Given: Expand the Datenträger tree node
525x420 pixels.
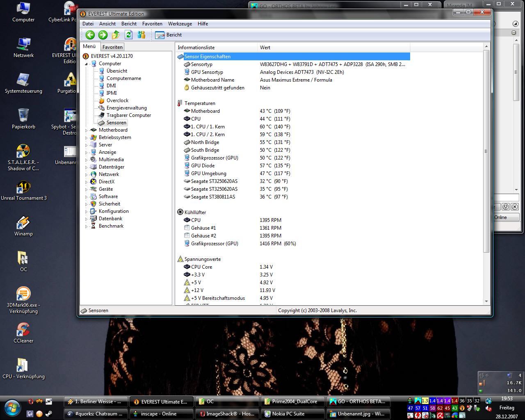Looking at the screenshot, I should click(86, 167).
